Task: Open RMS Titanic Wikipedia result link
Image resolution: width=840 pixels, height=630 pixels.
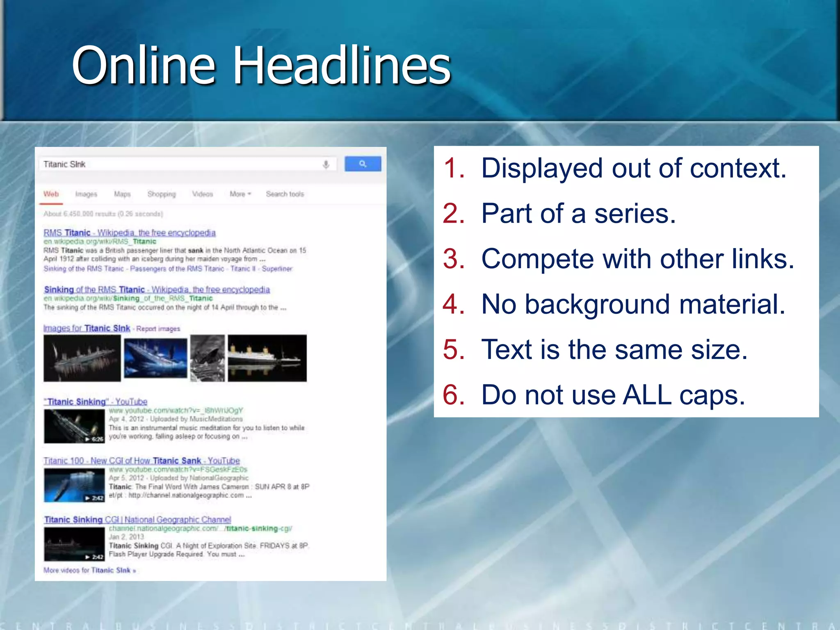Action: (129, 233)
